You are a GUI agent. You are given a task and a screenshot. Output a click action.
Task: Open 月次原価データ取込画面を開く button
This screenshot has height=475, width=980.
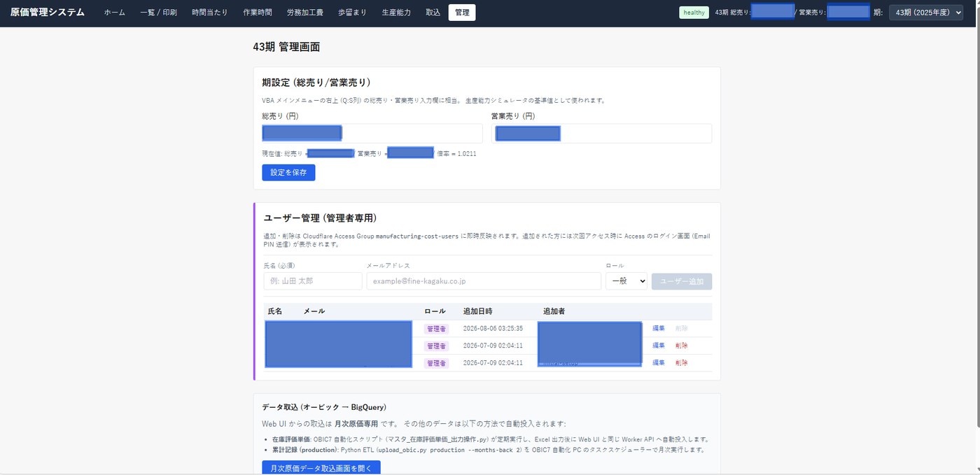321,468
